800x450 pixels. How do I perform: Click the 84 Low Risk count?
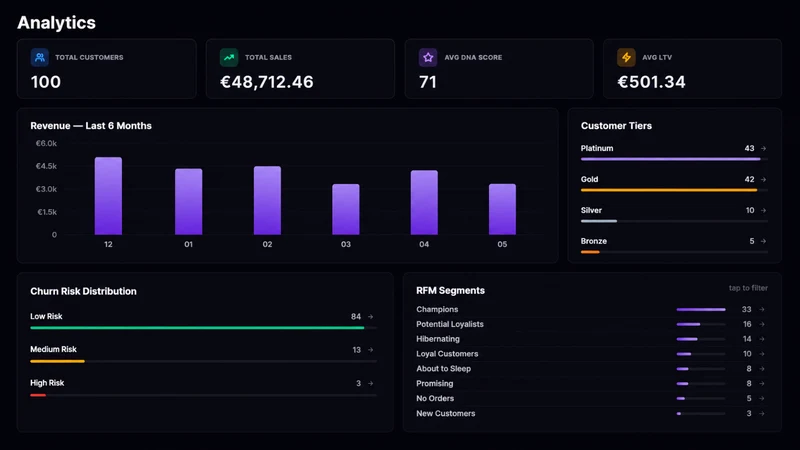(356, 317)
